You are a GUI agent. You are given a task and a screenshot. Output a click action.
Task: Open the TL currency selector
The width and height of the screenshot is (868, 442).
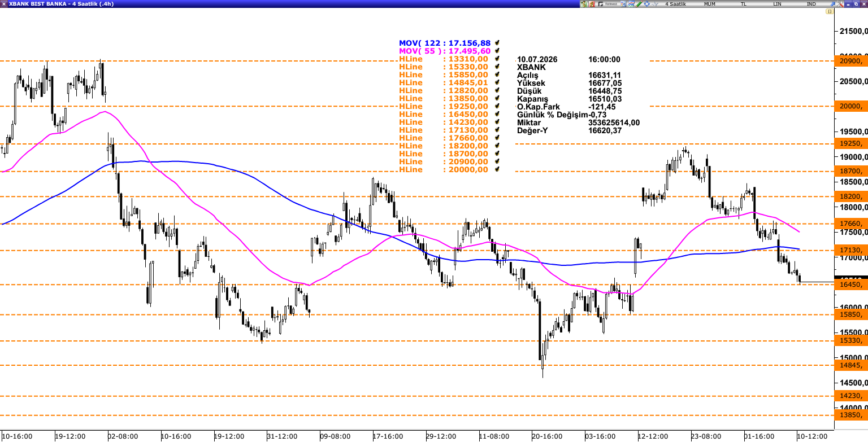[x=744, y=4]
